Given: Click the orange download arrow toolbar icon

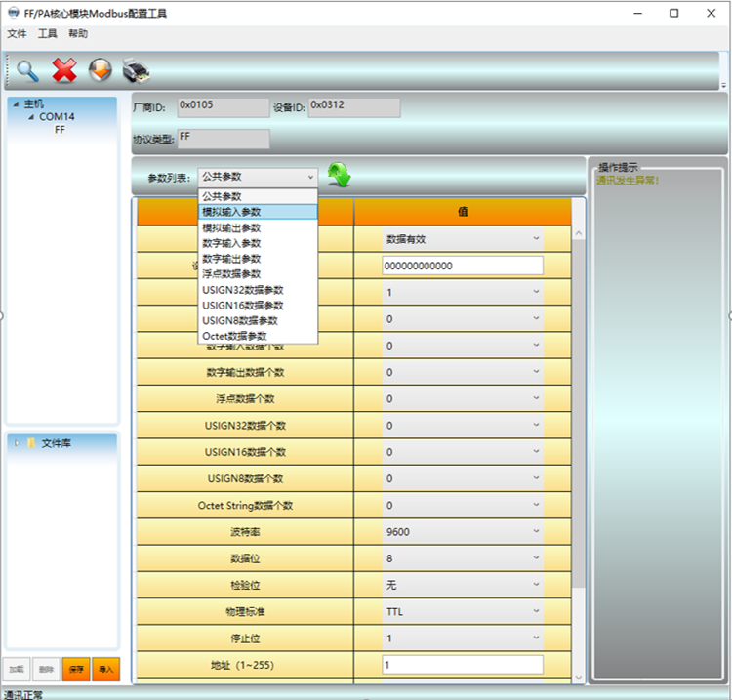Looking at the screenshot, I should (101, 70).
